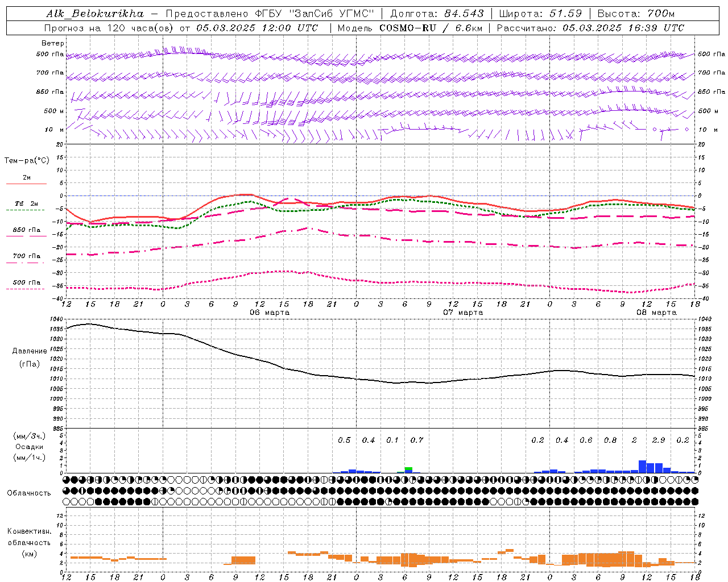Click the latitude value Широта: 51.59
This screenshot has width=728, height=582.
[x=541, y=14]
